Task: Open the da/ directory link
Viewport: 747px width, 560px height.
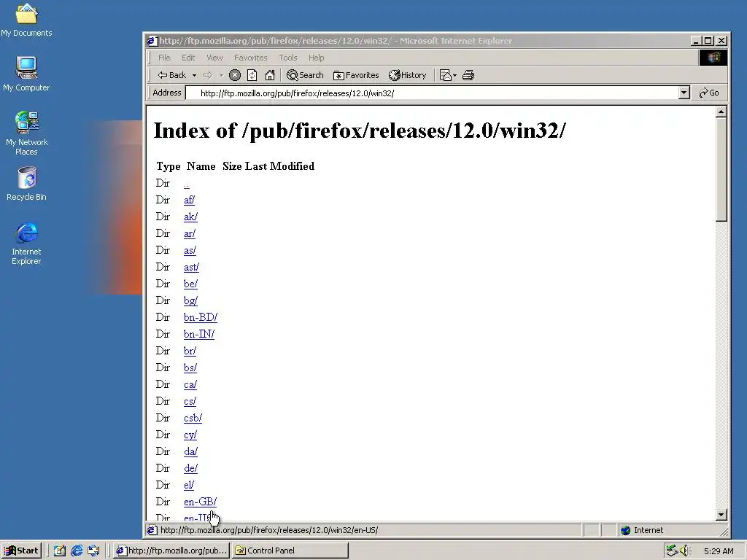Action: pos(190,451)
